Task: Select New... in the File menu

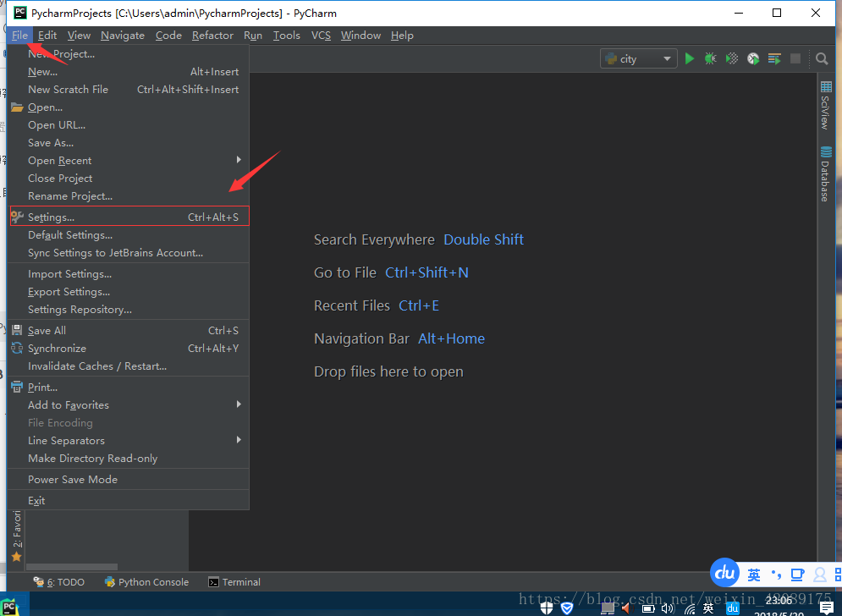Action: (x=129, y=72)
